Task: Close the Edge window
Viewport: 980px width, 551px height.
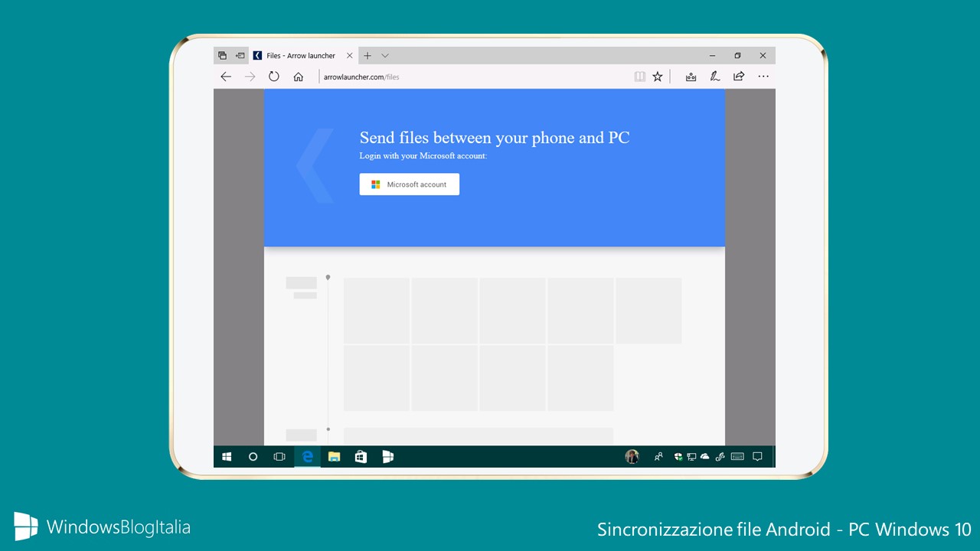Action: click(x=763, y=56)
